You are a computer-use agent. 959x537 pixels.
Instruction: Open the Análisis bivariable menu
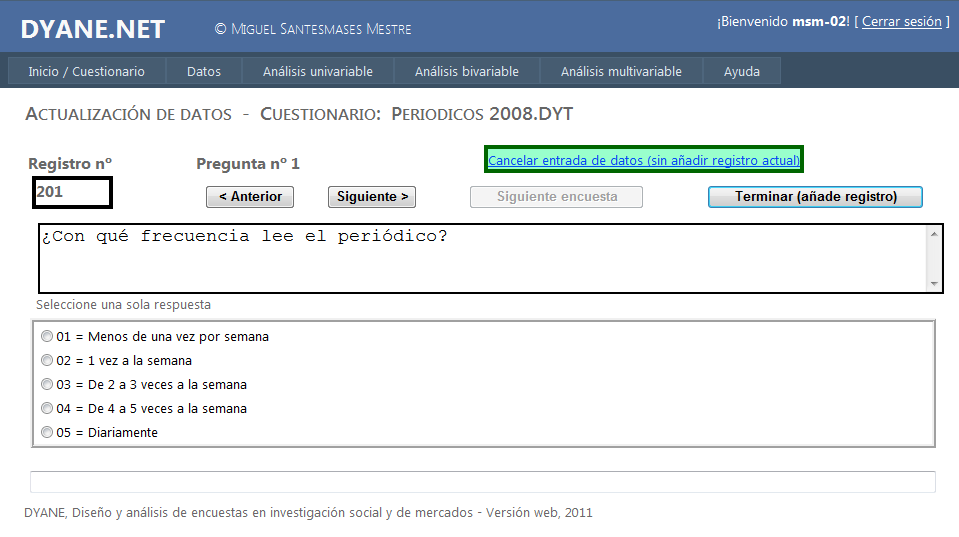[467, 71]
